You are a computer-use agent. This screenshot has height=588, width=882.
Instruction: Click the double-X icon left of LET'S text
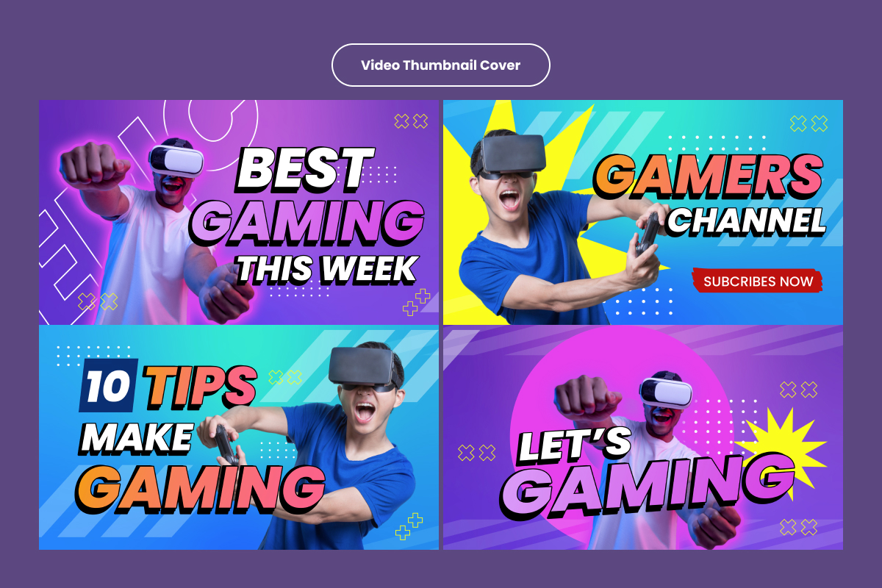pyautogui.click(x=476, y=453)
